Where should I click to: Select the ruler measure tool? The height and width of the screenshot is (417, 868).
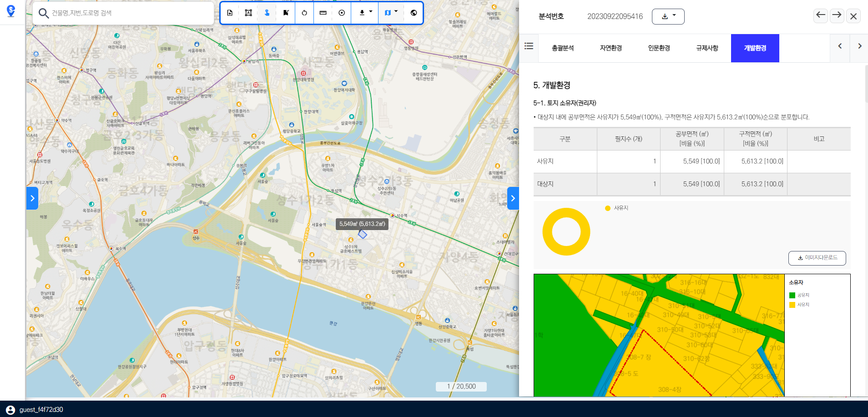[323, 13]
